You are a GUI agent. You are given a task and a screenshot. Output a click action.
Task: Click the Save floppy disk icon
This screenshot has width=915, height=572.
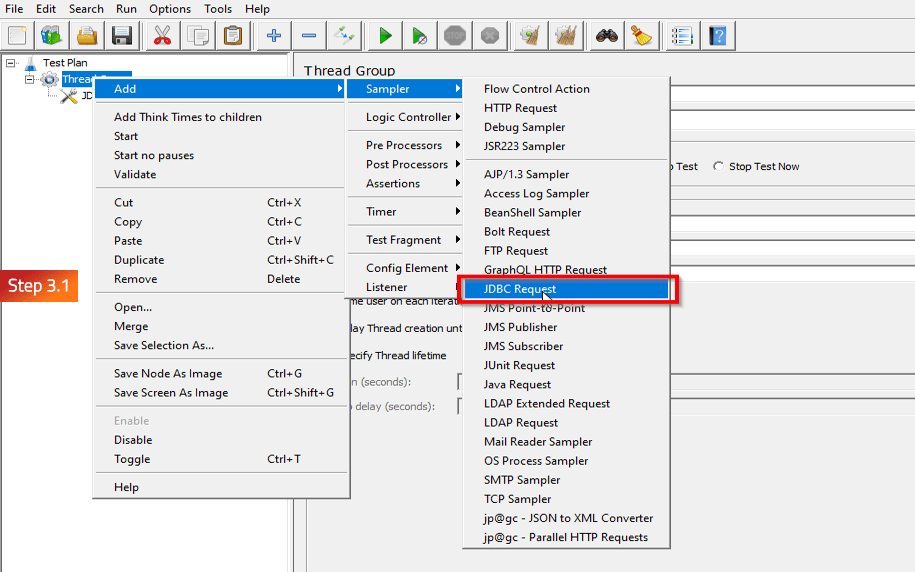[x=122, y=36]
